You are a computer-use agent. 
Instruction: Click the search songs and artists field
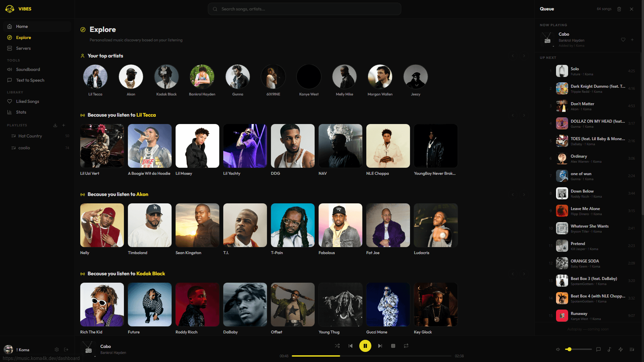click(304, 9)
